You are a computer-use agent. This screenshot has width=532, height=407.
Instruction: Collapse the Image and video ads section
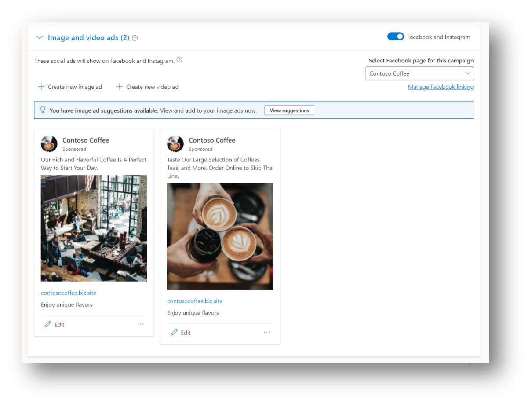click(x=40, y=37)
